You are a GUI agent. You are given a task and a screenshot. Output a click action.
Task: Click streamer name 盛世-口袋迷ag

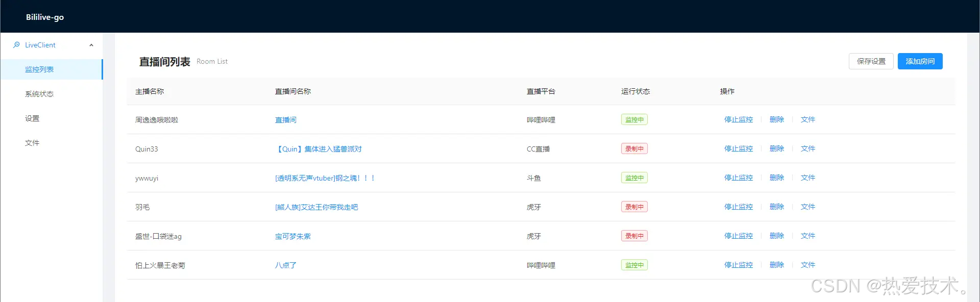(x=158, y=236)
